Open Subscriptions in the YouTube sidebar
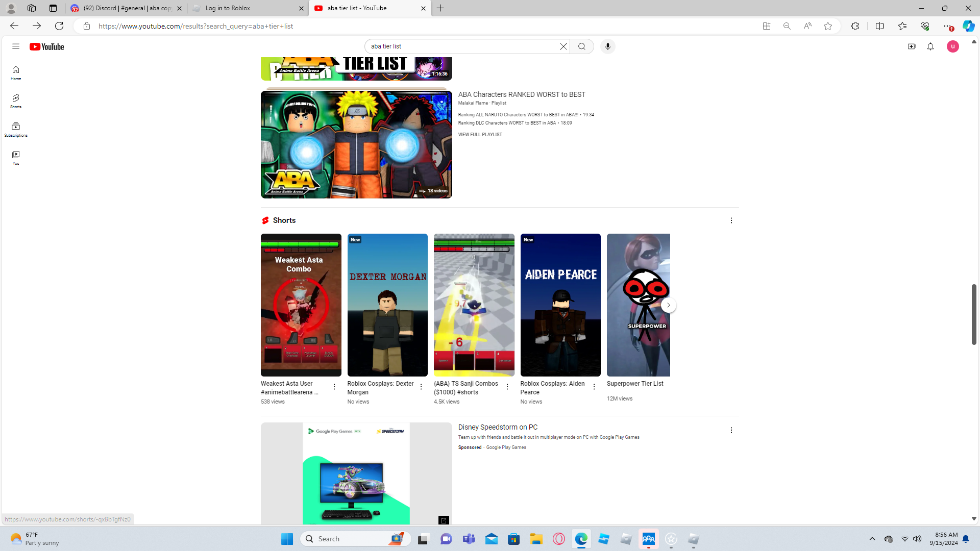This screenshot has width=980, height=551. click(16, 130)
